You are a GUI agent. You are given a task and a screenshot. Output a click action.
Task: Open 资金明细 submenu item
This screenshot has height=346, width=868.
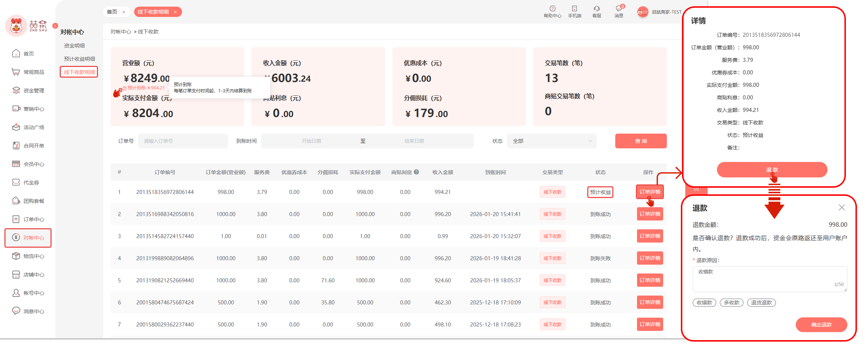(74, 46)
